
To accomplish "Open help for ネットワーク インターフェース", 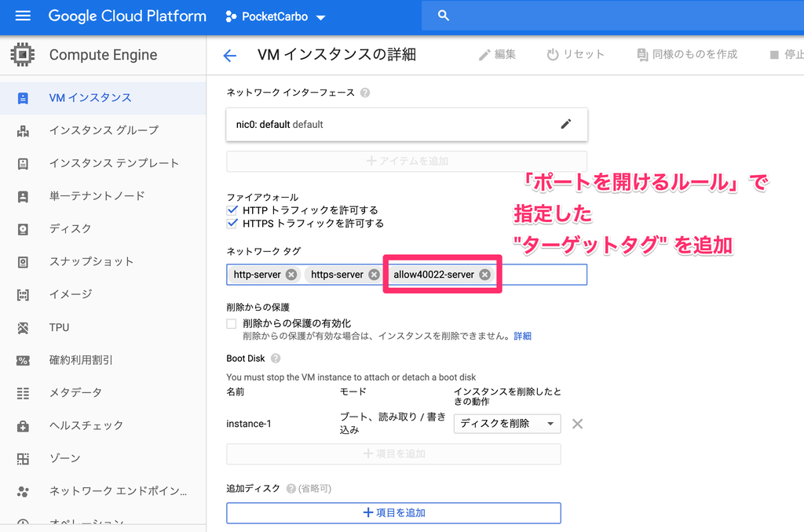I will point(365,93).
